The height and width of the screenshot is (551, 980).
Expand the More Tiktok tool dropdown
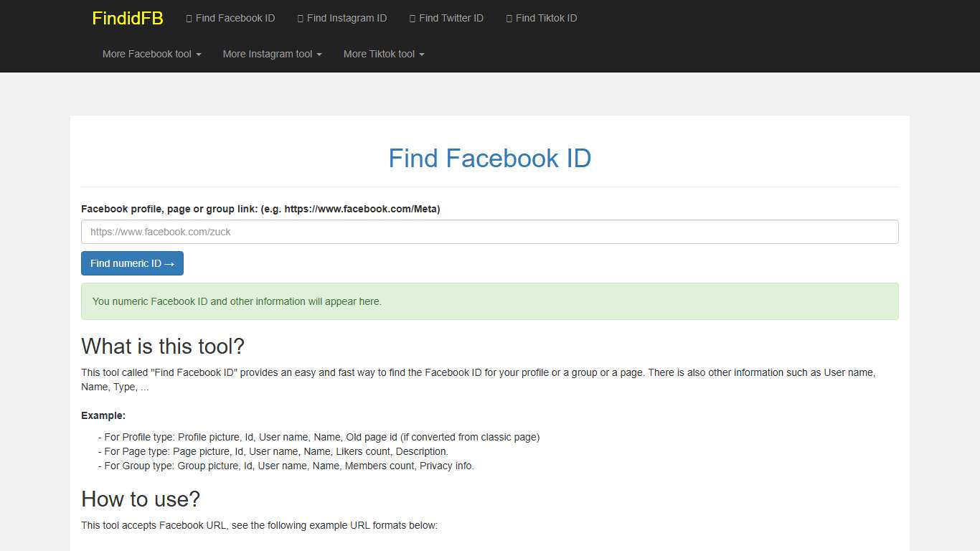point(384,54)
